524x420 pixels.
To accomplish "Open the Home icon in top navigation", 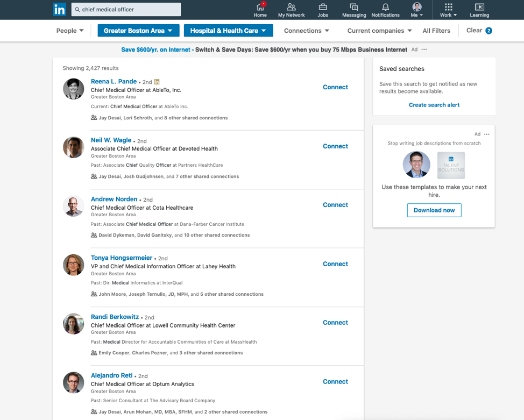I will pos(260,10).
